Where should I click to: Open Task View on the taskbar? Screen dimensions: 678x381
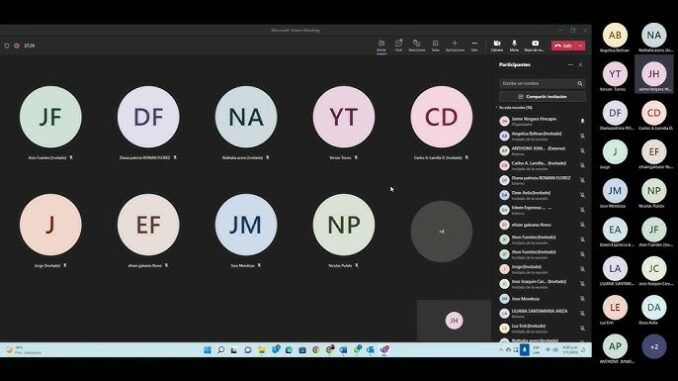coord(234,349)
